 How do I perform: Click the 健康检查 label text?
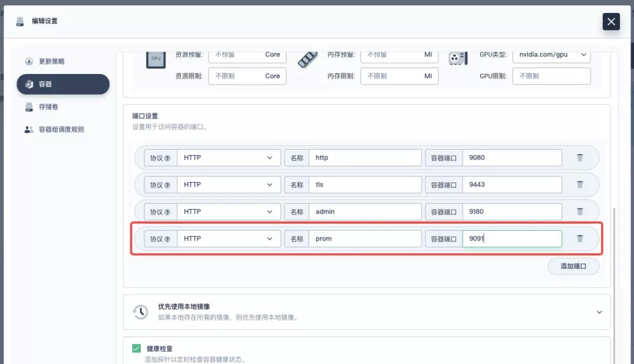pos(160,349)
